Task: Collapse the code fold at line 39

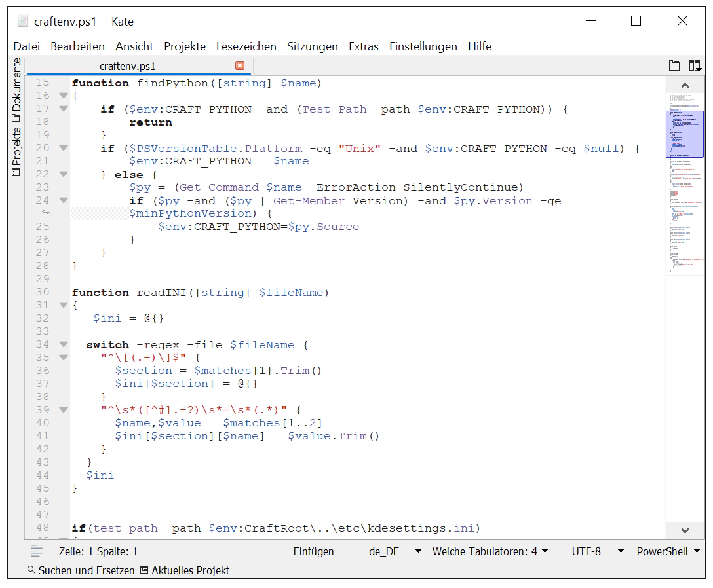Action: 64,410
